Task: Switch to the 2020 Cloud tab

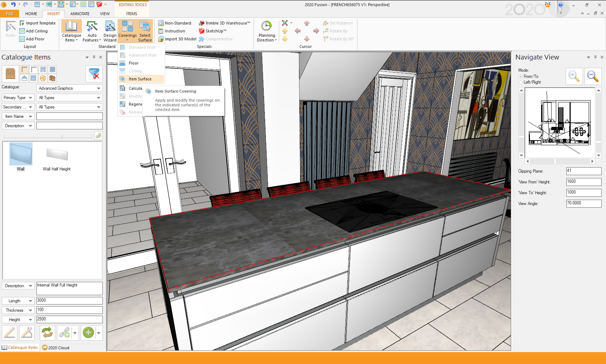Action: [56, 348]
